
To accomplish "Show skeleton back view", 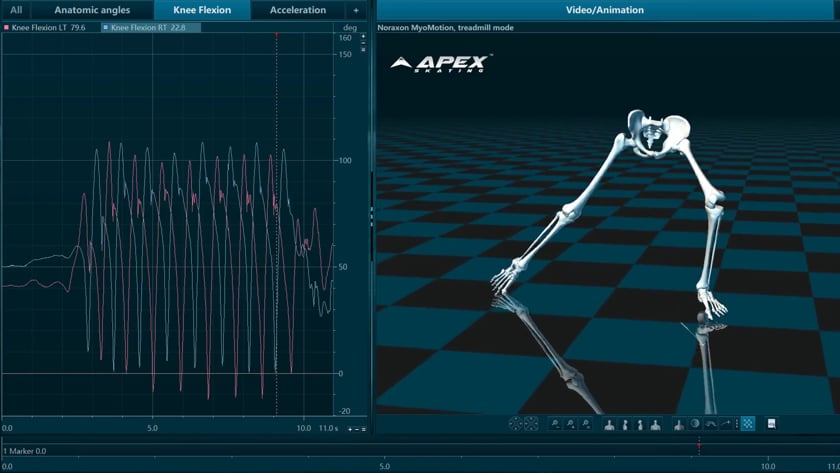I will pyautogui.click(x=655, y=424).
